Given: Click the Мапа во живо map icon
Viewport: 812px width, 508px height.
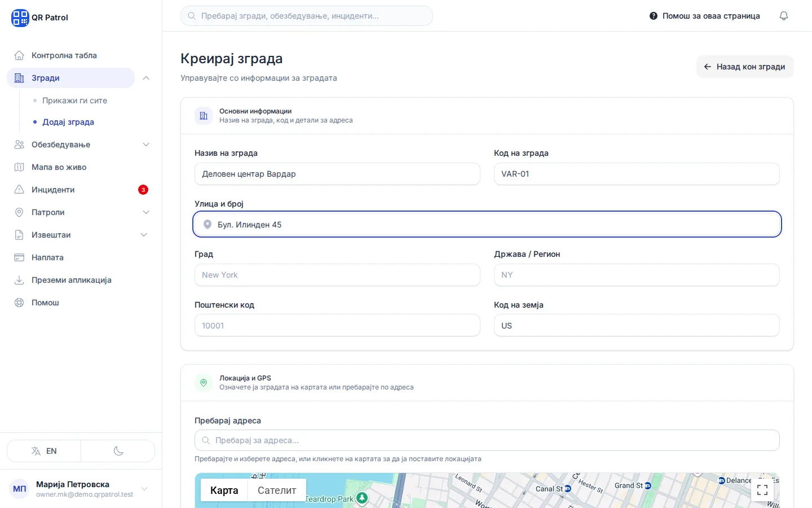Looking at the screenshot, I should coord(19,167).
